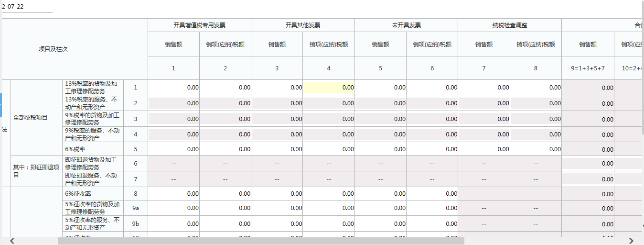
Task: Click the left arrow of horizontal scrollbar
Action: (x=12, y=241)
